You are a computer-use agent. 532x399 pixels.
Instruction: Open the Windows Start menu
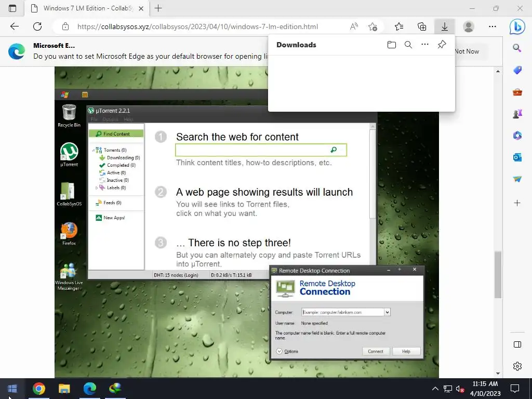[x=12, y=389]
